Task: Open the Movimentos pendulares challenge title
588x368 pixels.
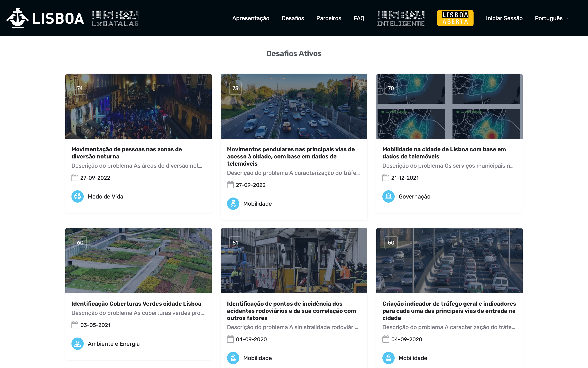Action: 291,156
